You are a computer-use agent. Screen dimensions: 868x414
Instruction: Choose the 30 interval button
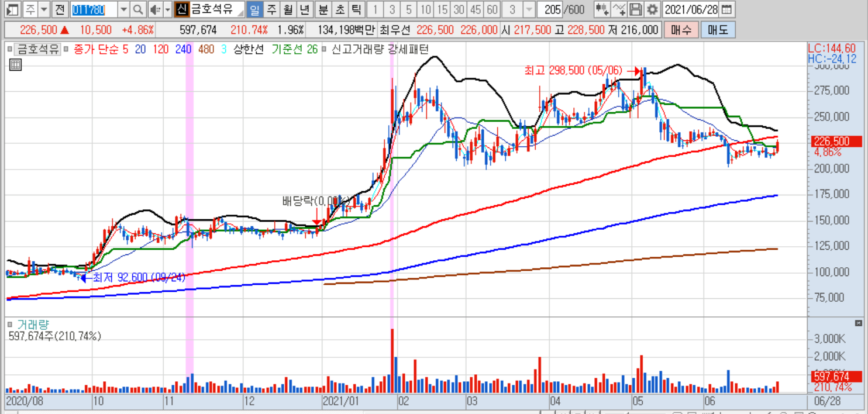coord(459,9)
